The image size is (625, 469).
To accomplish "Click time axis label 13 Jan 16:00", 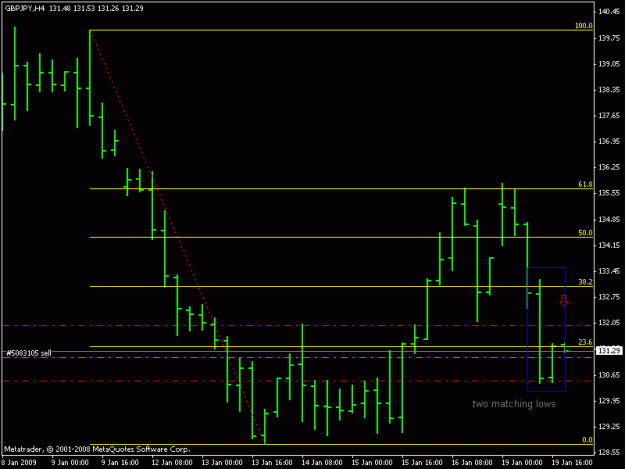I will pyautogui.click(x=272, y=463).
